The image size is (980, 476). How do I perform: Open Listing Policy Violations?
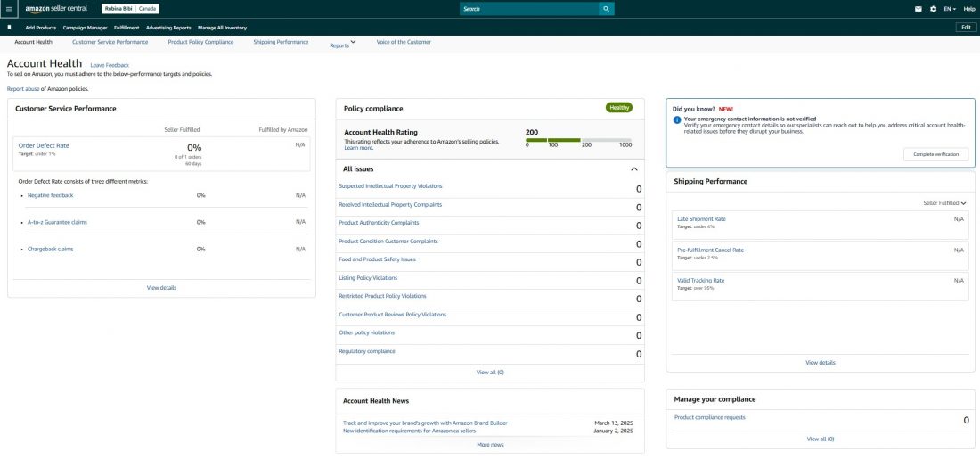[x=367, y=278]
